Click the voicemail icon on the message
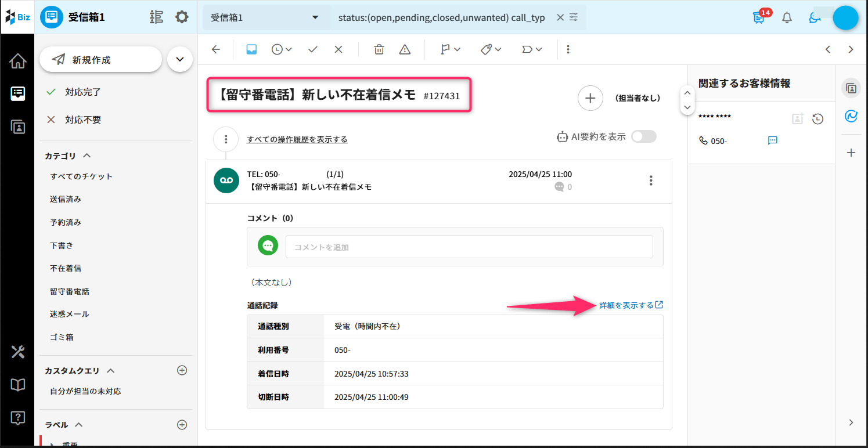The width and height of the screenshot is (868, 448). click(x=226, y=180)
